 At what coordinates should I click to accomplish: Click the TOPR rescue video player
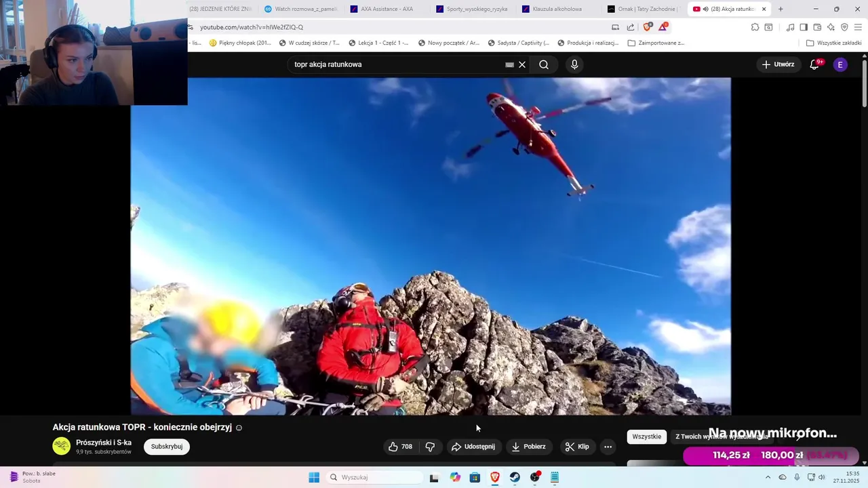(x=431, y=246)
